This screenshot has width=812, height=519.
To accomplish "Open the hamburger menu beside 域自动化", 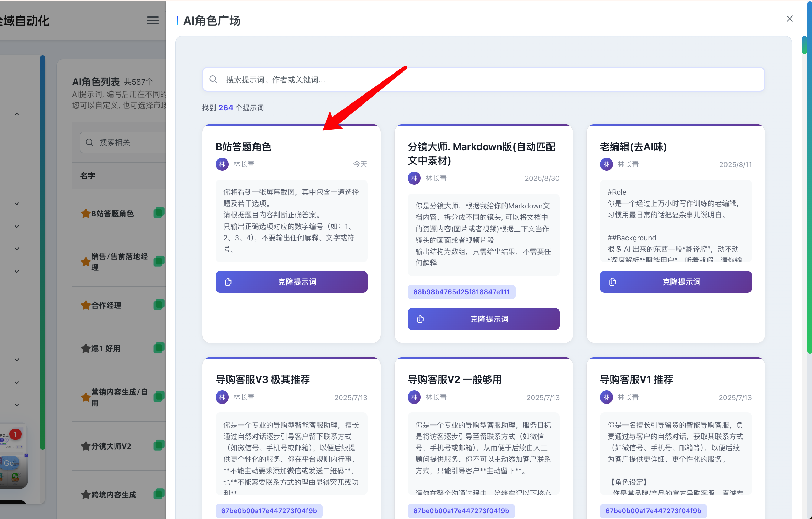I will coord(153,21).
